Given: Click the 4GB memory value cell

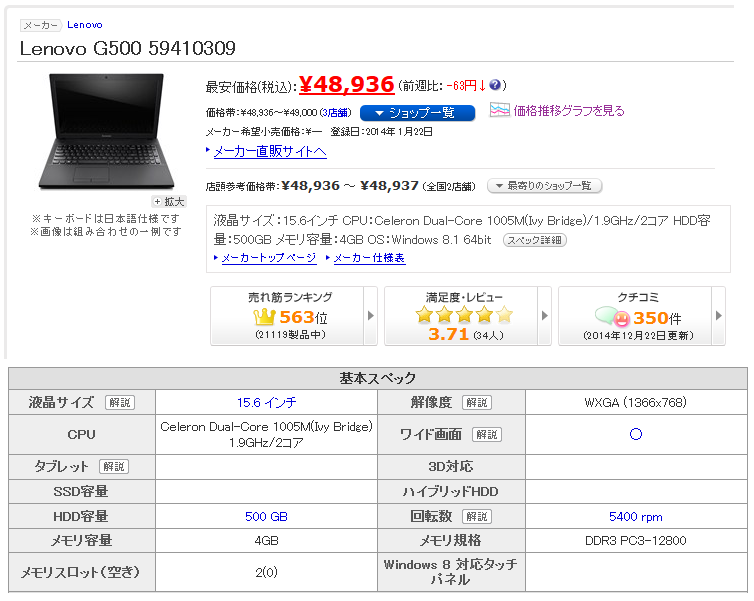Looking at the screenshot, I should click(266, 540).
